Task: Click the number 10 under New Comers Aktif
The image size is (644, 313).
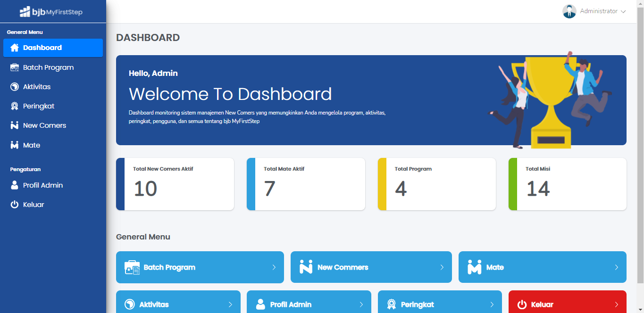Action: [x=145, y=189]
